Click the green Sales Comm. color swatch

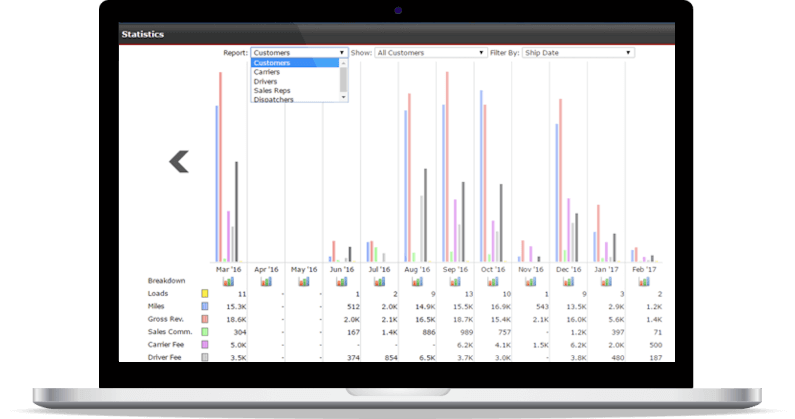coord(205,332)
